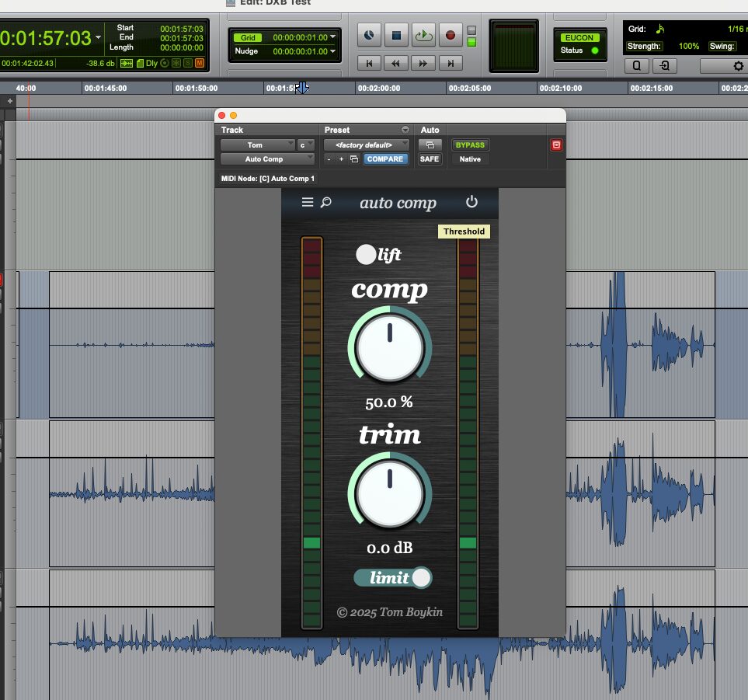The height and width of the screenshot is (700, 748).
Task: Click the quantize Q button
Action: 637,65
